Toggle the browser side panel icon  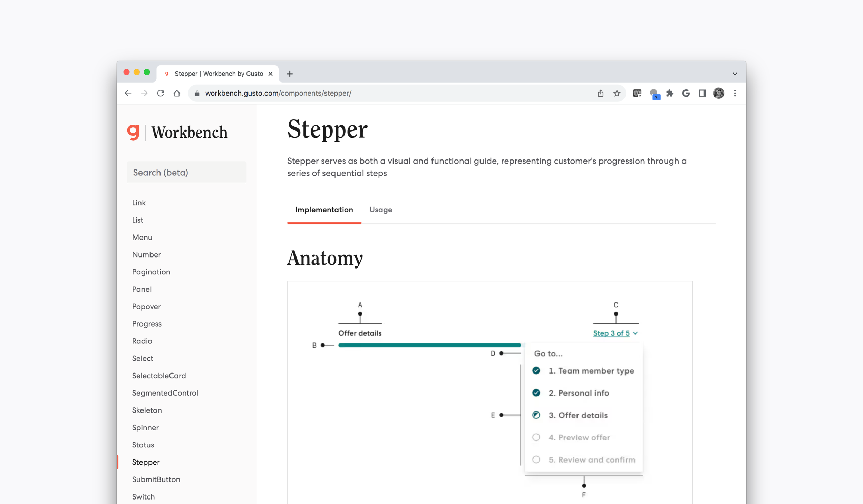(702, 93)
